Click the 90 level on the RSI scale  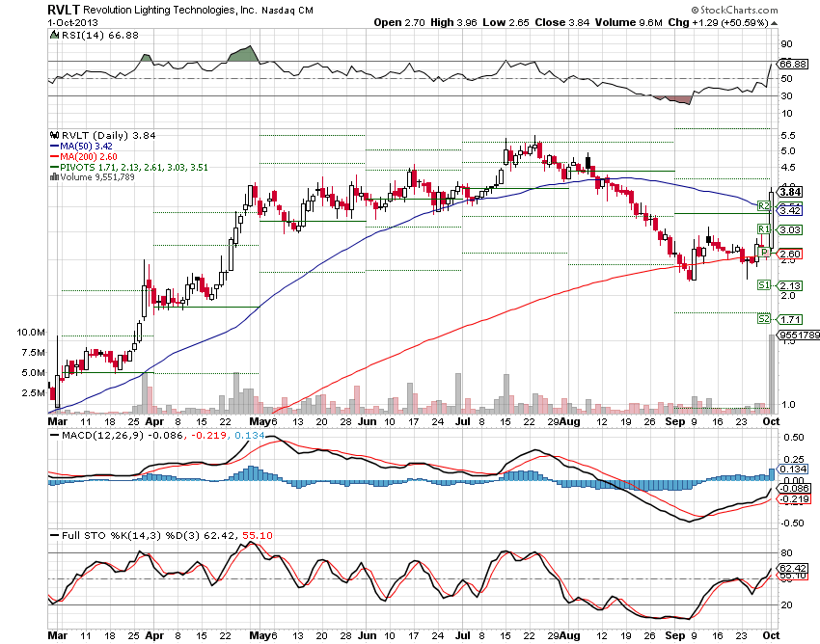(786, 44)
